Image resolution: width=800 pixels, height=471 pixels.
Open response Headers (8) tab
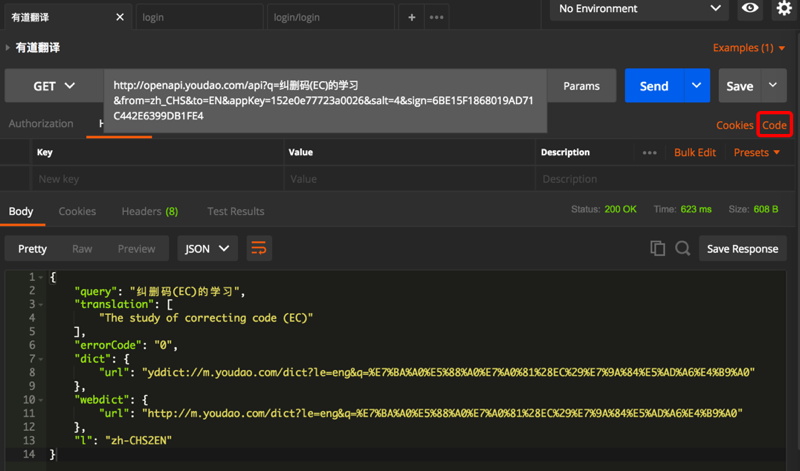point(149,211)
